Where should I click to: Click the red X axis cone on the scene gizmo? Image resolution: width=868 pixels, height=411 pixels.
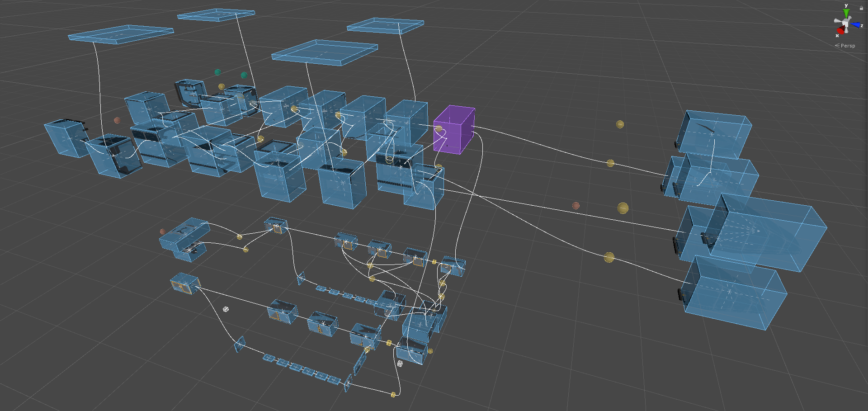841,30
